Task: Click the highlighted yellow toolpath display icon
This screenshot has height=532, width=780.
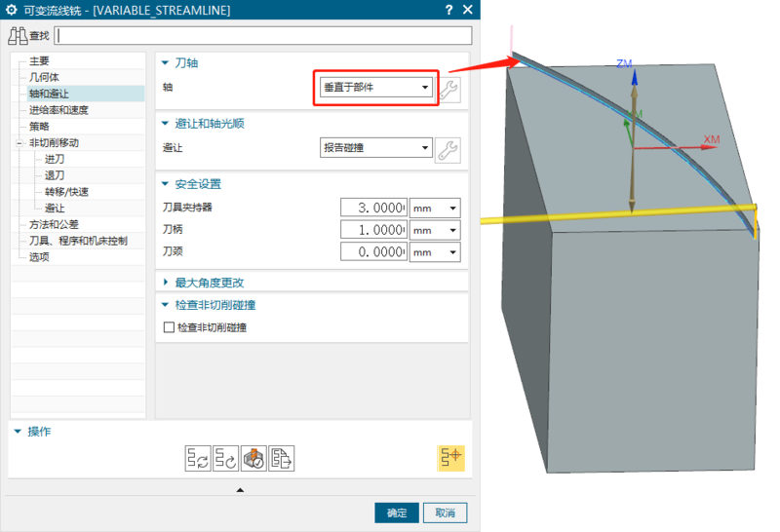Action: (x=450, y=458)
